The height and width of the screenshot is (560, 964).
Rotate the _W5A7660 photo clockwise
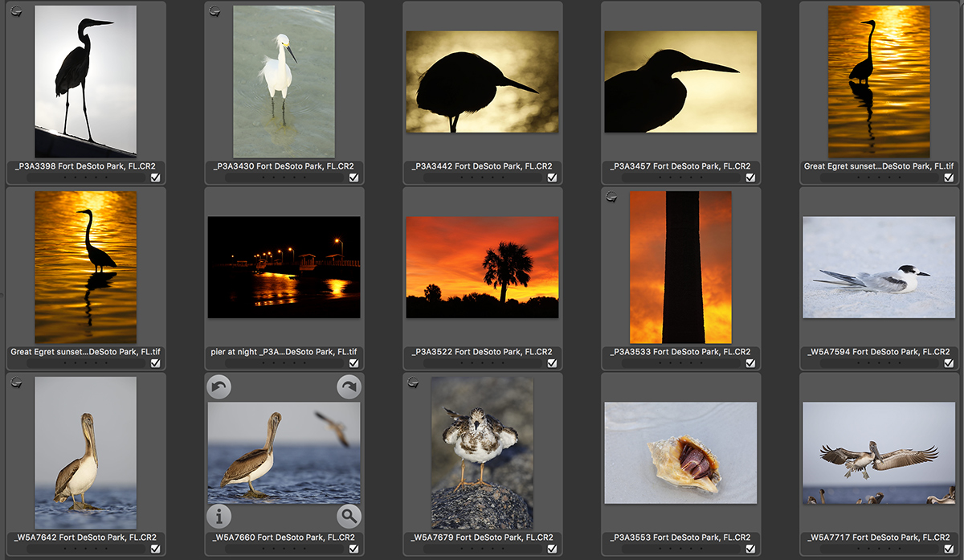pos(349,388)
